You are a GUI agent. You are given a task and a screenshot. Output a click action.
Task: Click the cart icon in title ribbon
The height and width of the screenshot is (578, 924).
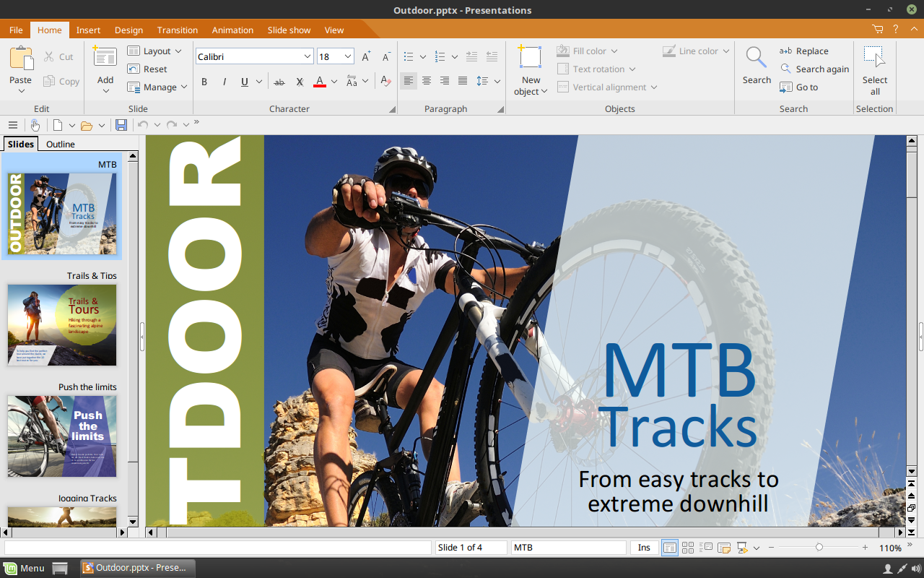click(878, 30)
